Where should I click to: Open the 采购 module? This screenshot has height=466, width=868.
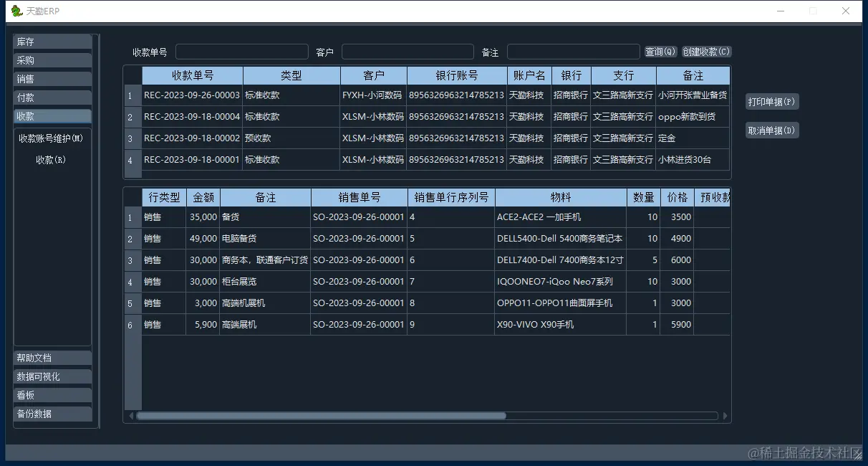pyautogui.click(x=52, y=60)
